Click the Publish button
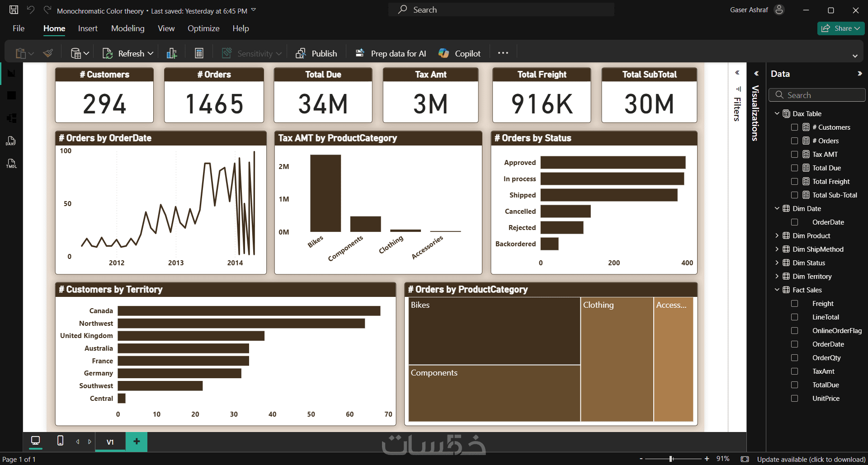The height and width of the screenshot is (465, 868). pyautogui.click(x=316, y=53)
